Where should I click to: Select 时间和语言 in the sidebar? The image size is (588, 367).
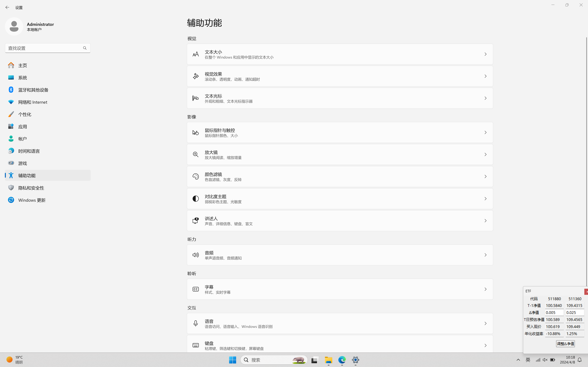pyautogui.click(x=29, y=151)
